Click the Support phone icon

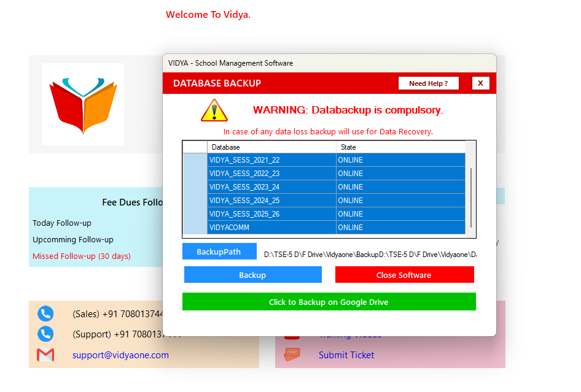pyautogui.click(x=45, y=334)
